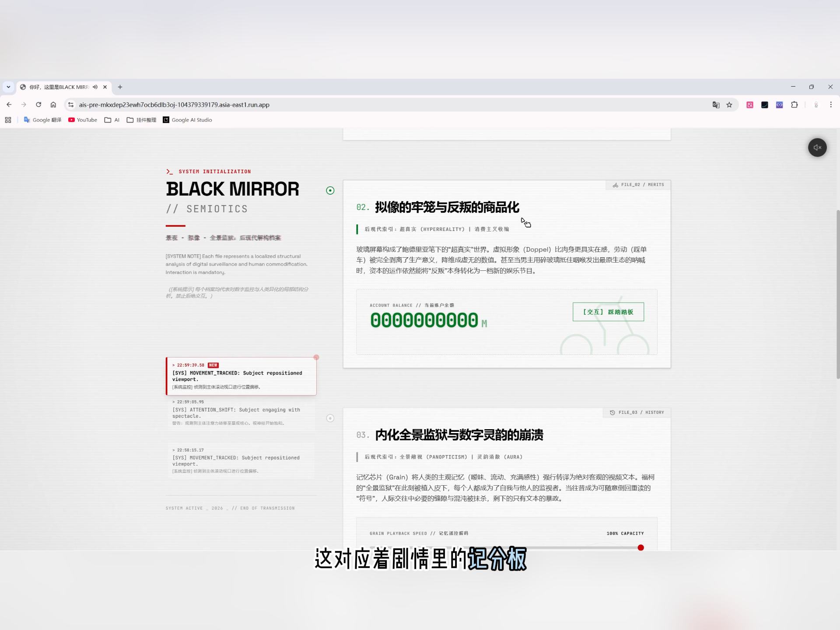Open the Google AI Studio bookmark
The height and width of the screenshot is (630, 840).
click(x=187, y=120)
